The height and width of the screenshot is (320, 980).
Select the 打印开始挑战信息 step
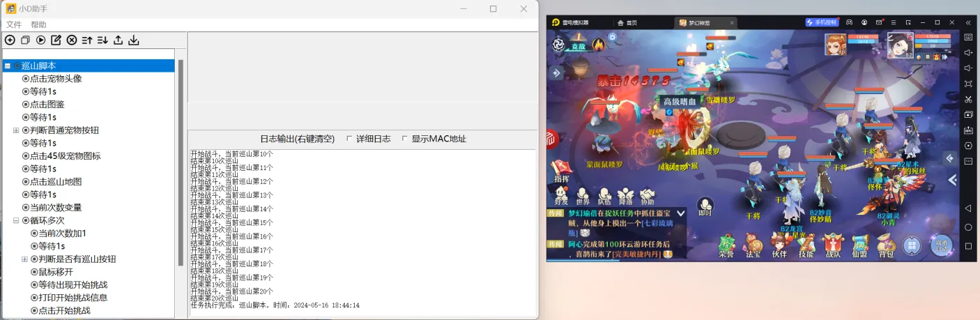70,298
